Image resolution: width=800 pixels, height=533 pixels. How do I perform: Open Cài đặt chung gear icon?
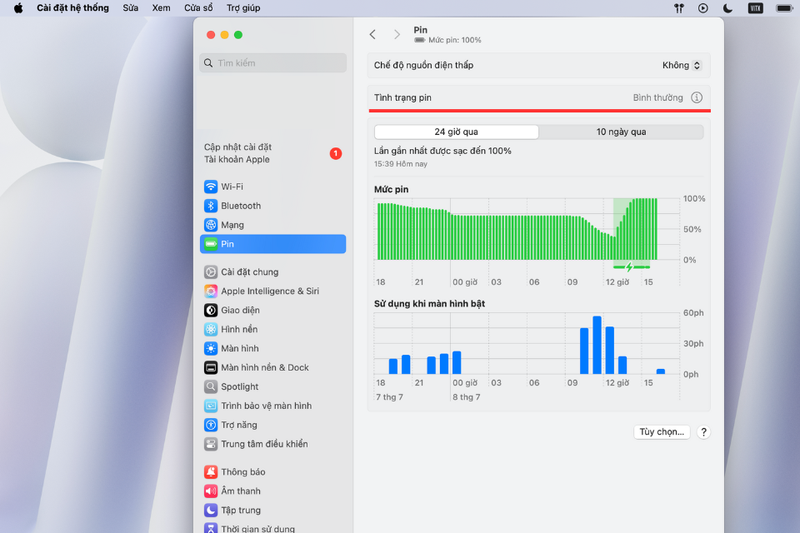[211, 272]
